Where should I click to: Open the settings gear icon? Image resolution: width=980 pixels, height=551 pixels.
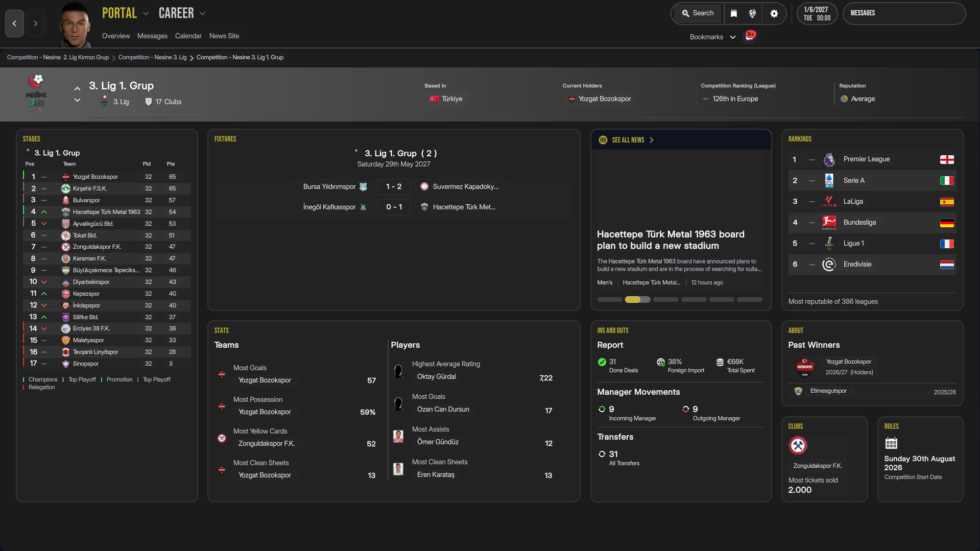click(x=774, y=14)
